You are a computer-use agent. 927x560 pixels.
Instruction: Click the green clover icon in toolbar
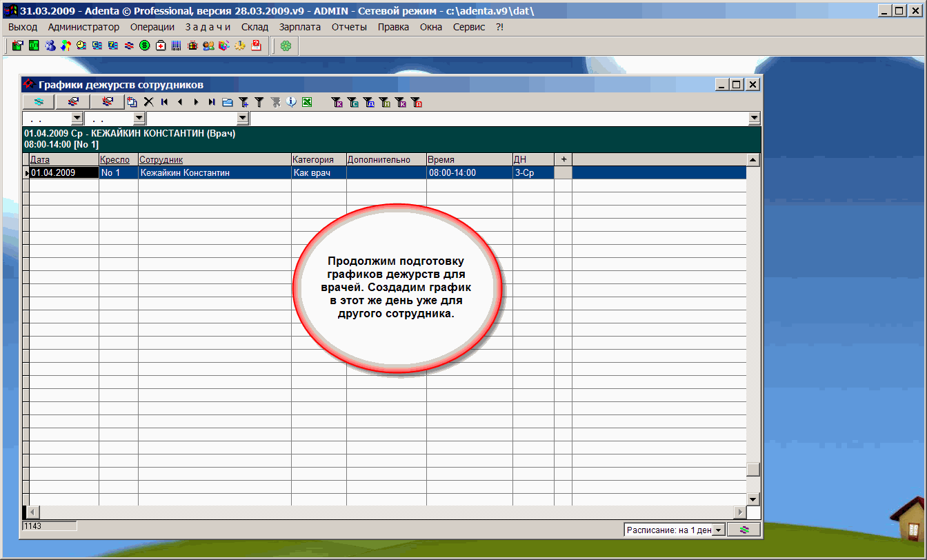286,46
